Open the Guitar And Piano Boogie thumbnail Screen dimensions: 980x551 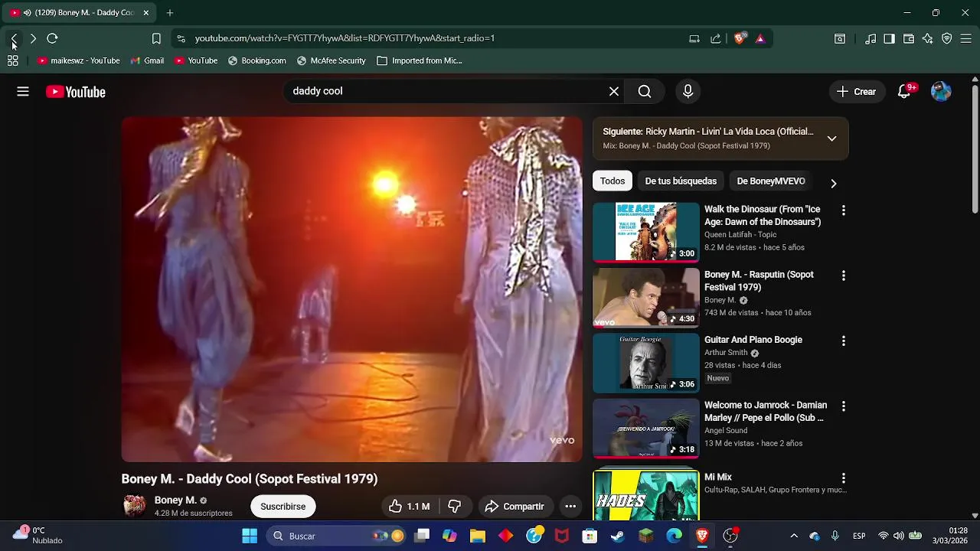[x=646, y=363]
